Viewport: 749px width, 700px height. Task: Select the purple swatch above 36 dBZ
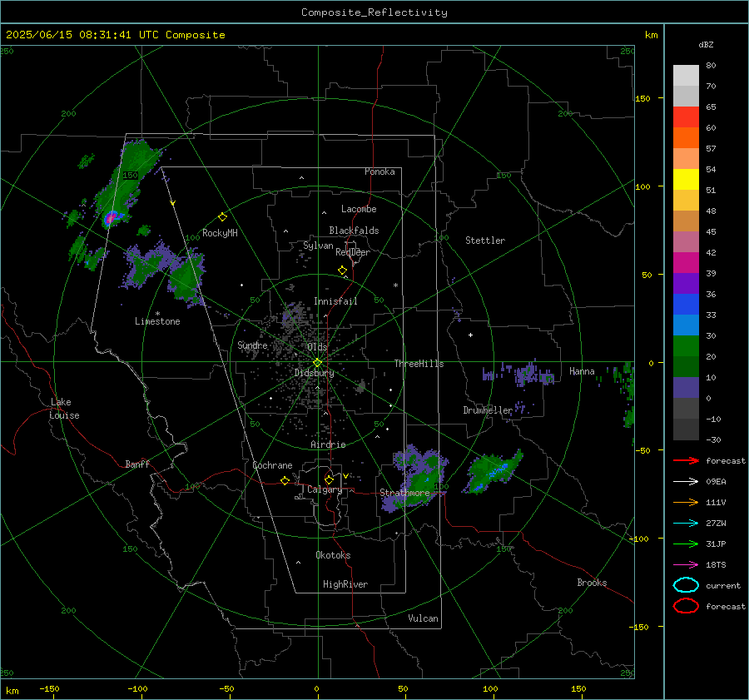click(686, 284)
